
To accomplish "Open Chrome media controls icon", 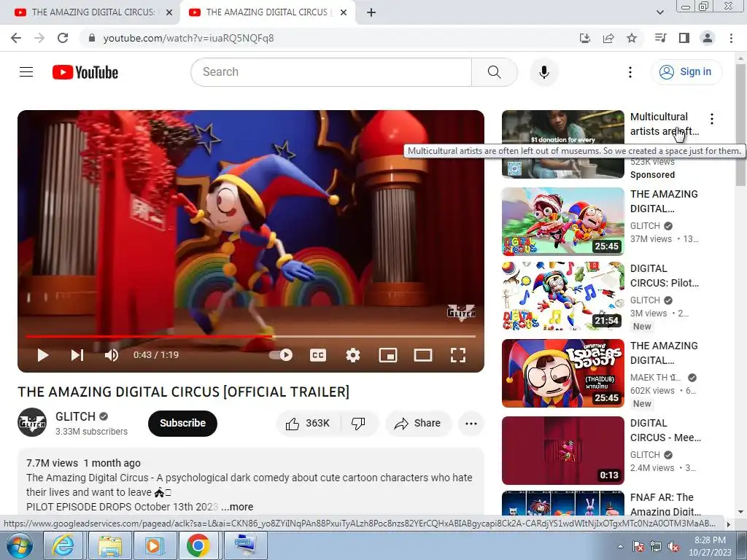I will click(660, 38).
